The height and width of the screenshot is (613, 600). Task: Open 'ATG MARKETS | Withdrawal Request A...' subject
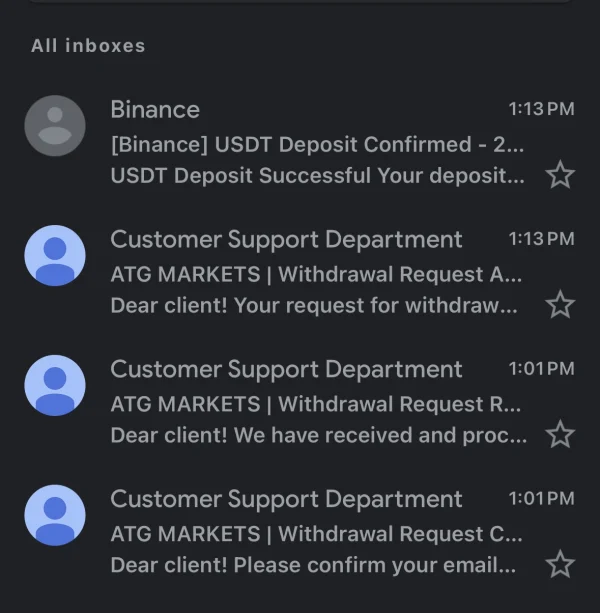(x=316, y=274)
